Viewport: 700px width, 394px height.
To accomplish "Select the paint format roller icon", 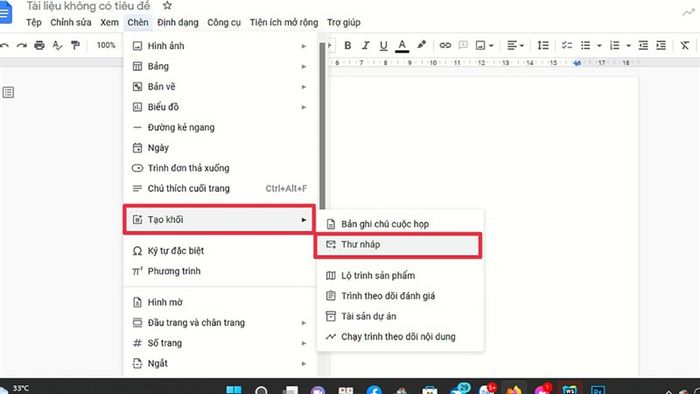I will (75, 45).
